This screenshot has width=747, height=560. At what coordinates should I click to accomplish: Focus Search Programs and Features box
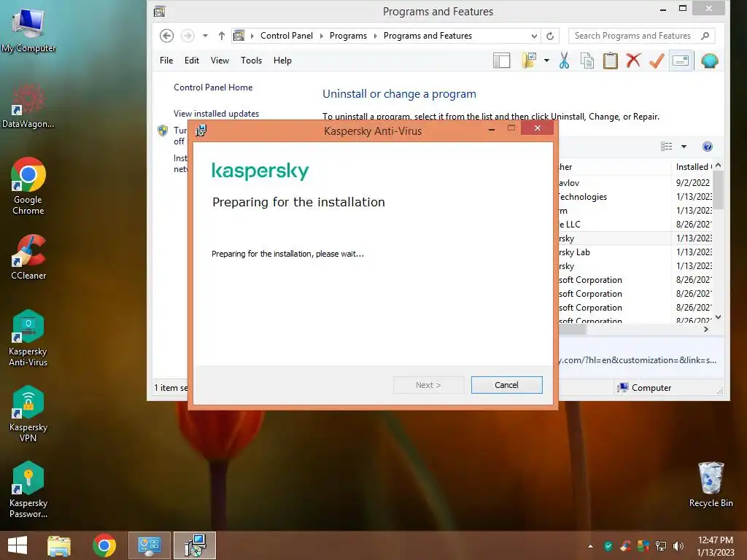(642, 36)
